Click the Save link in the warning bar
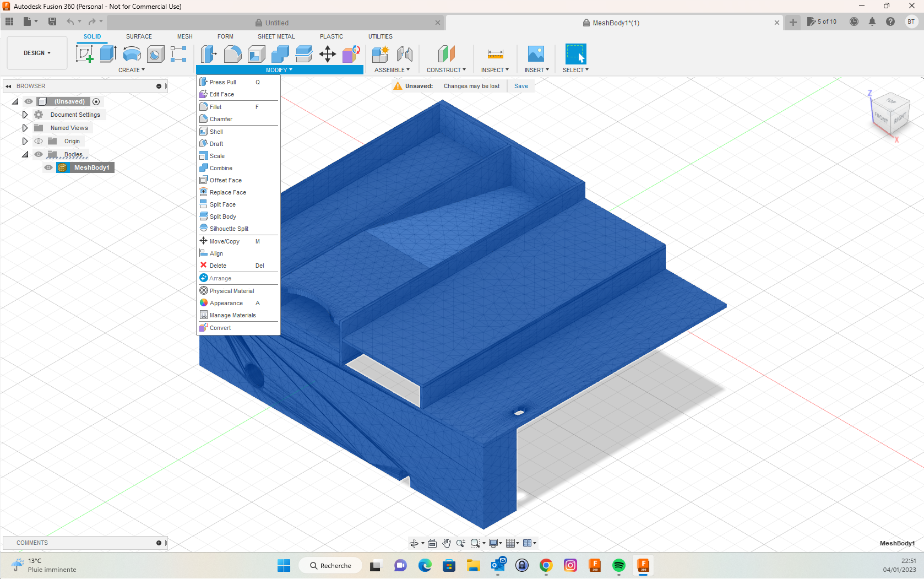Viewport: 924px width, 579px height. tap(521, 86)
